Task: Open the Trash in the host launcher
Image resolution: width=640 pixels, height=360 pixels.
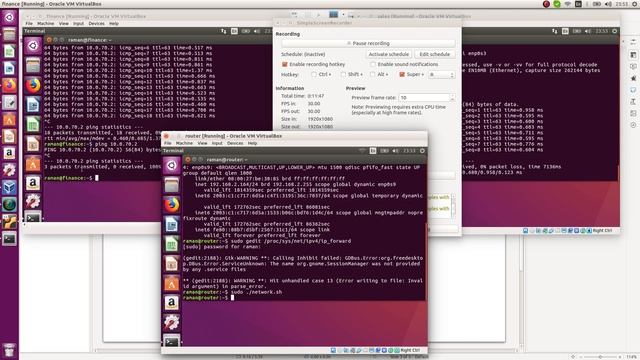Action: tap(9, 350)
